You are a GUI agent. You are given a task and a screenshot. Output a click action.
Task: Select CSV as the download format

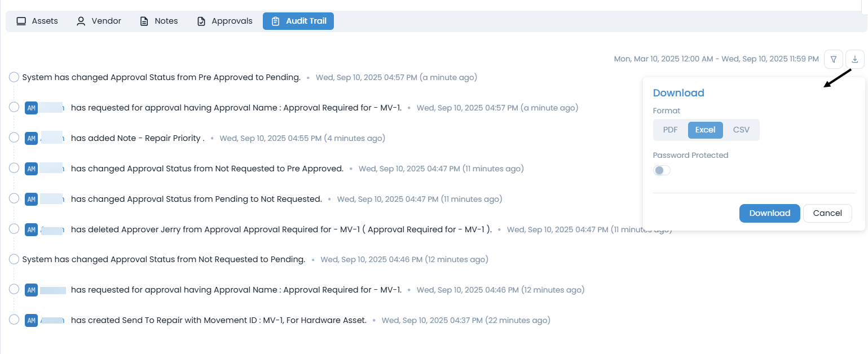pyautogui.click(x=741, y=130)
